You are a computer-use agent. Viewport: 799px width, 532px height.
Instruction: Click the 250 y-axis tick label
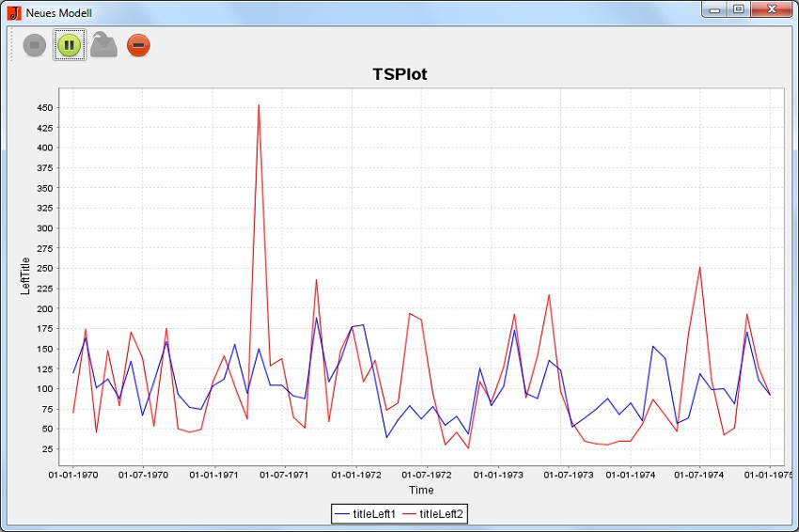[44, 268]
